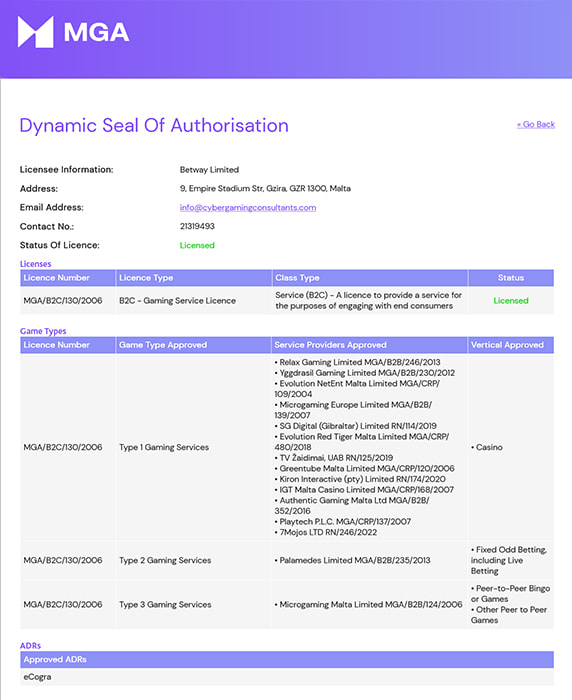The width and height of the screenshot is (572, 700).
Task: Open the info@cybergamingconsultants.com email link
Action: pyautogui.click(x=248, y=208)
